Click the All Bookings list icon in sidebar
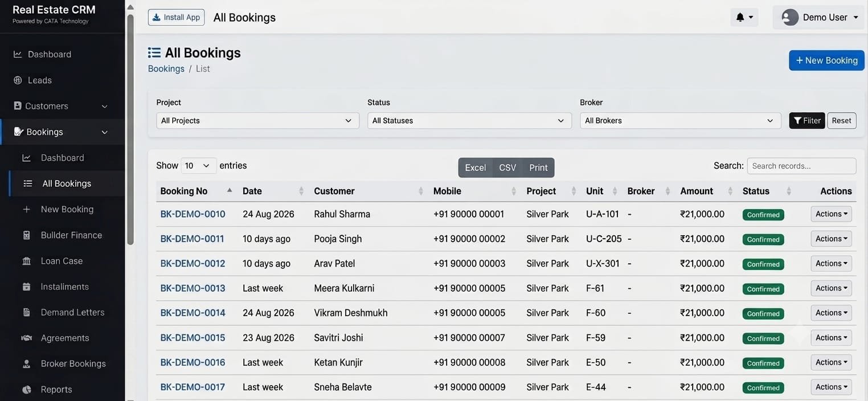 pos(28,183)
